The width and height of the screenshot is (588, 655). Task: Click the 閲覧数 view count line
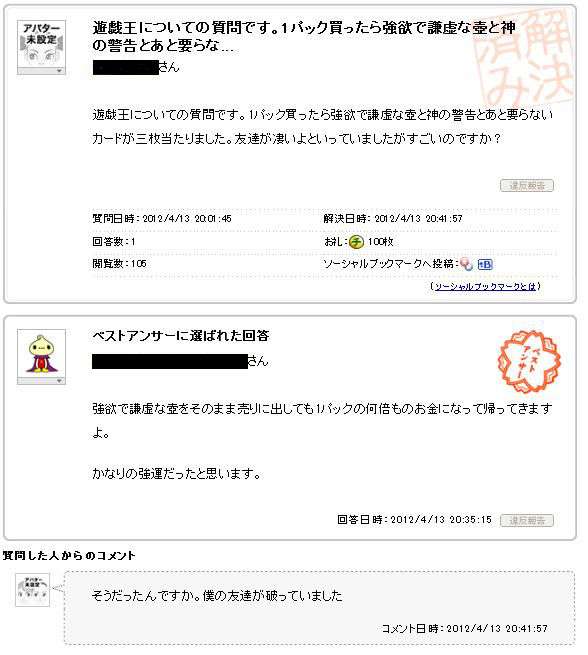coord(119,264)
